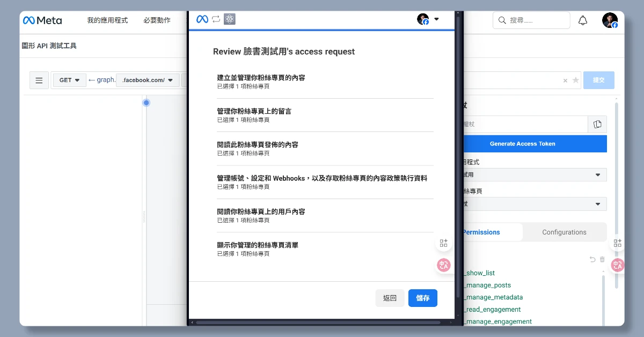644x337 pixels.
Task: Open the notification bell in header
Action: [583, 20]
